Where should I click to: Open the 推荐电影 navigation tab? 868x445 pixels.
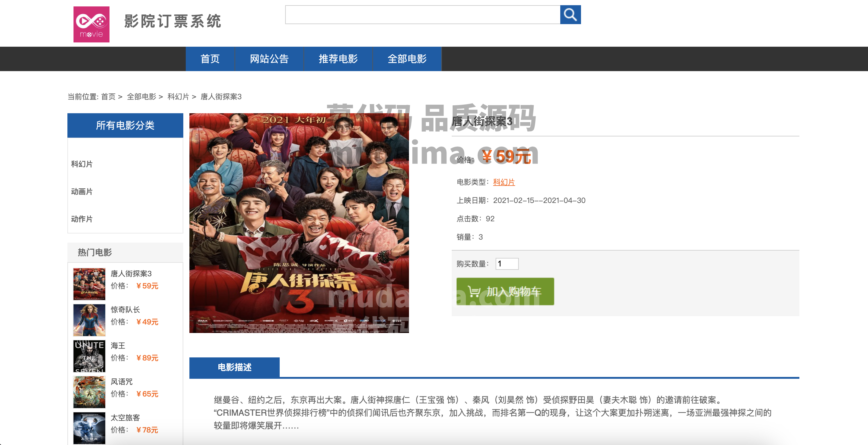338,59
